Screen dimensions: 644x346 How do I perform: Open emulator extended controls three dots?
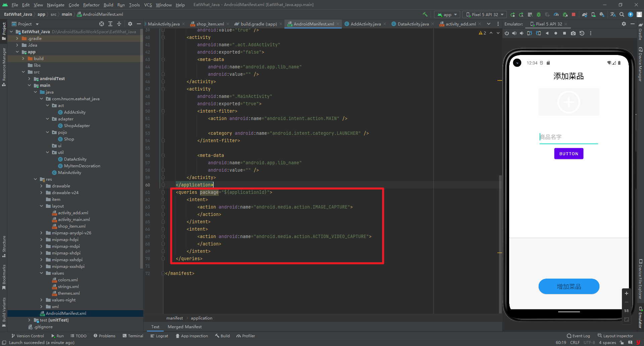click(x=591, y=33)
